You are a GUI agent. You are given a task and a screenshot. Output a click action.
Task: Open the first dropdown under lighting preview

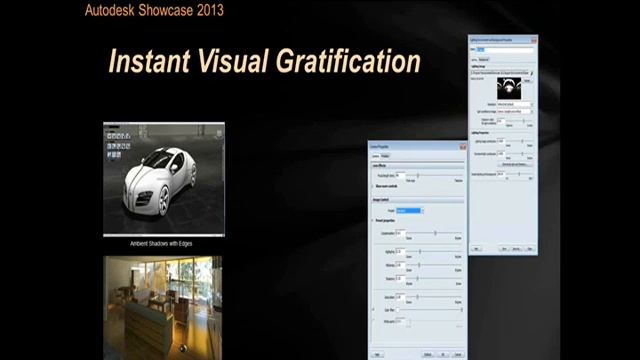click(515, 104)
